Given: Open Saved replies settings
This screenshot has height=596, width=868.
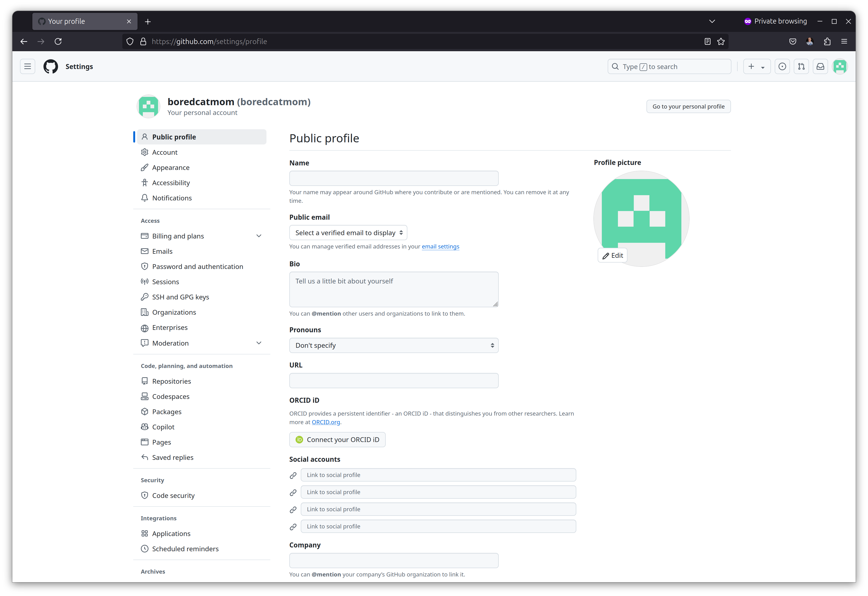Looking at the screenshot, I should 201,457.
